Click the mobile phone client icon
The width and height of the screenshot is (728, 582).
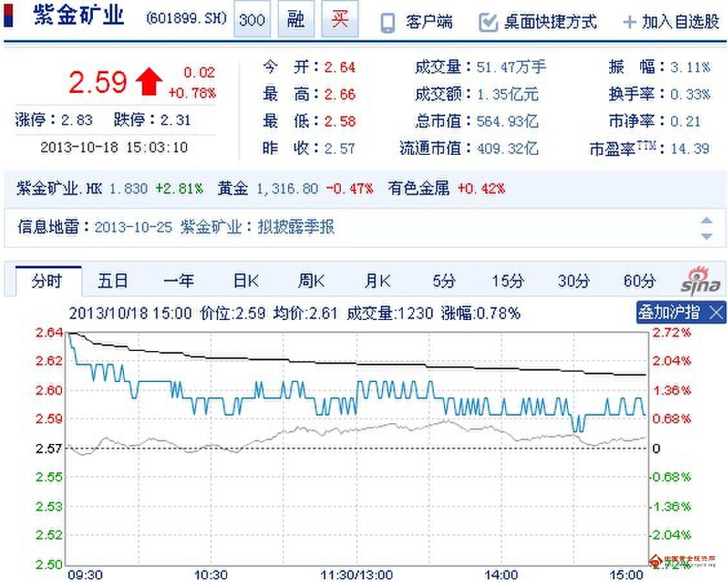coord(388,23)
